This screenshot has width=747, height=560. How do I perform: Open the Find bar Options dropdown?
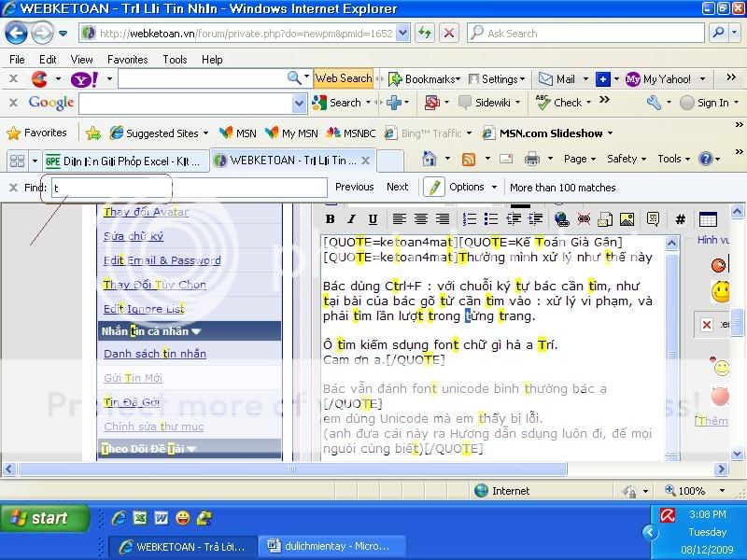[x=472, y=187]
